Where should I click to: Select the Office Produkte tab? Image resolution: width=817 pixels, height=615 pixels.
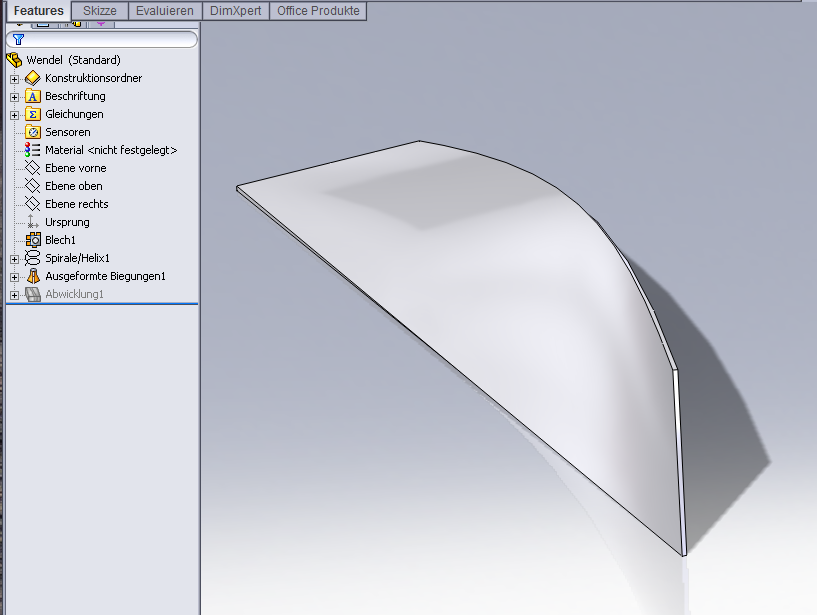318,11
